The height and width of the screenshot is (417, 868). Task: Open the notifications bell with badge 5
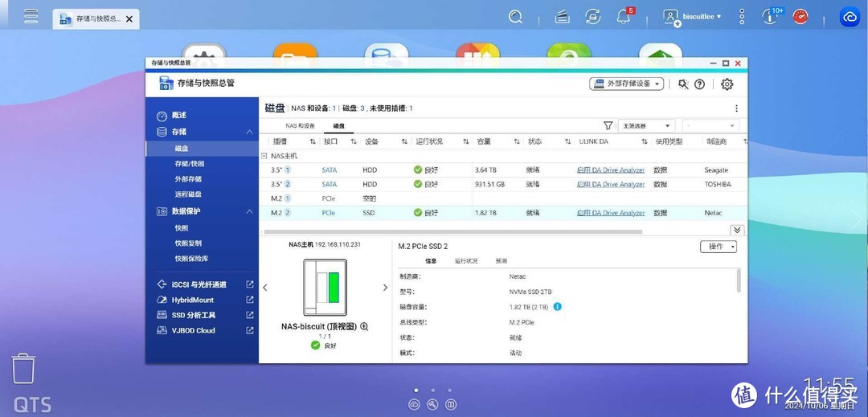(x=624, y=16)
